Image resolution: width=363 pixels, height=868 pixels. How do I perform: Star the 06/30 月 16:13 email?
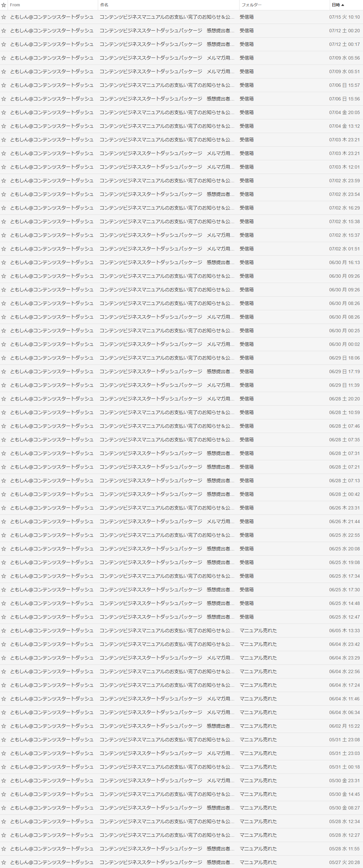4,262
